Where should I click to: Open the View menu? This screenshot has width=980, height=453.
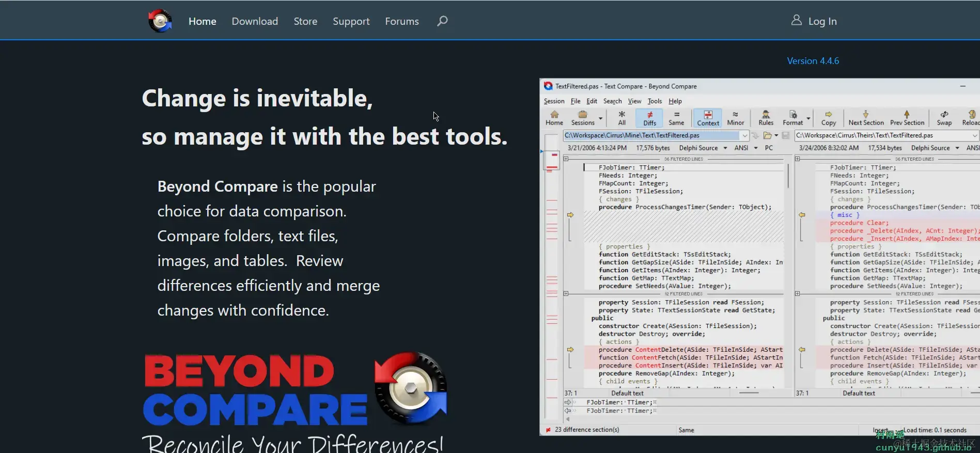tap(634, 101)
